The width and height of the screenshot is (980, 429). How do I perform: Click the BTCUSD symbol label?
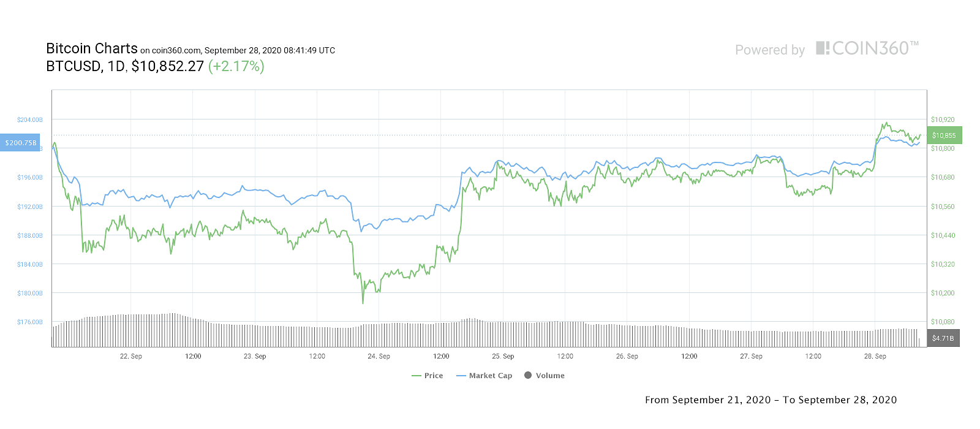click(x=73, y=66)
